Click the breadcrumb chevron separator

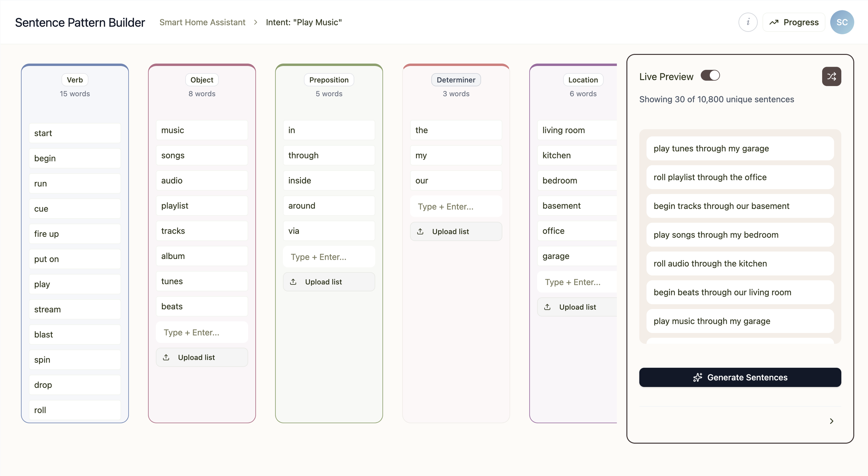(x=256, y=22)
